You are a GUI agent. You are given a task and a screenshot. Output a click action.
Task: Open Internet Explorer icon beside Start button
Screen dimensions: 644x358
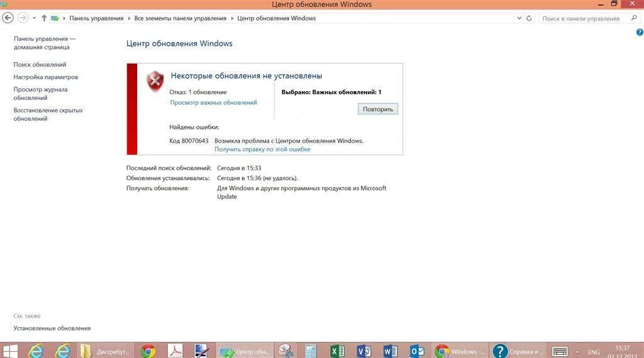[x=36, y=351]
